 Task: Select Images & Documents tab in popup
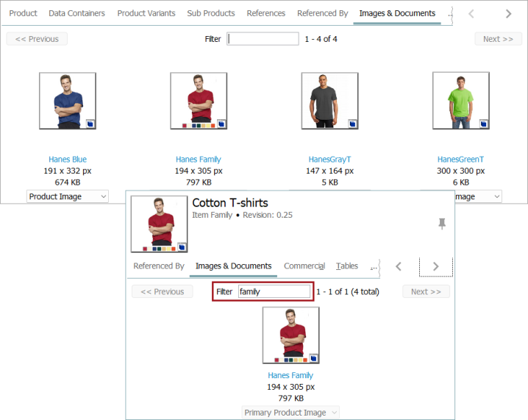[x=233, y=266]
